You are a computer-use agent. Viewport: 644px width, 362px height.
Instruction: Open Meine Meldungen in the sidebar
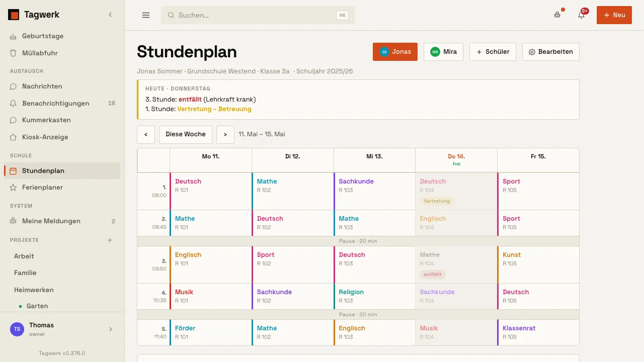tap(62, 221)
